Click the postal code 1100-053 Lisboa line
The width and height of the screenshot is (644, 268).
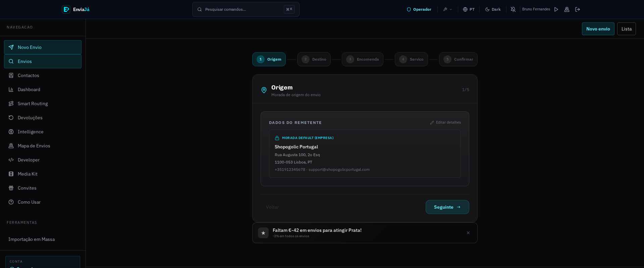click(x=293, y=162)
